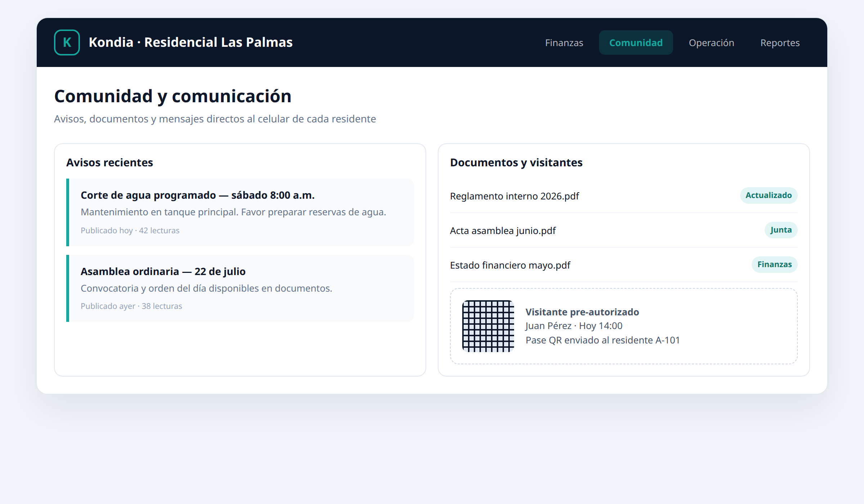Click the Comunidad y comunicación page title
This screenshot has width=864, height=504.
point(173,96)
